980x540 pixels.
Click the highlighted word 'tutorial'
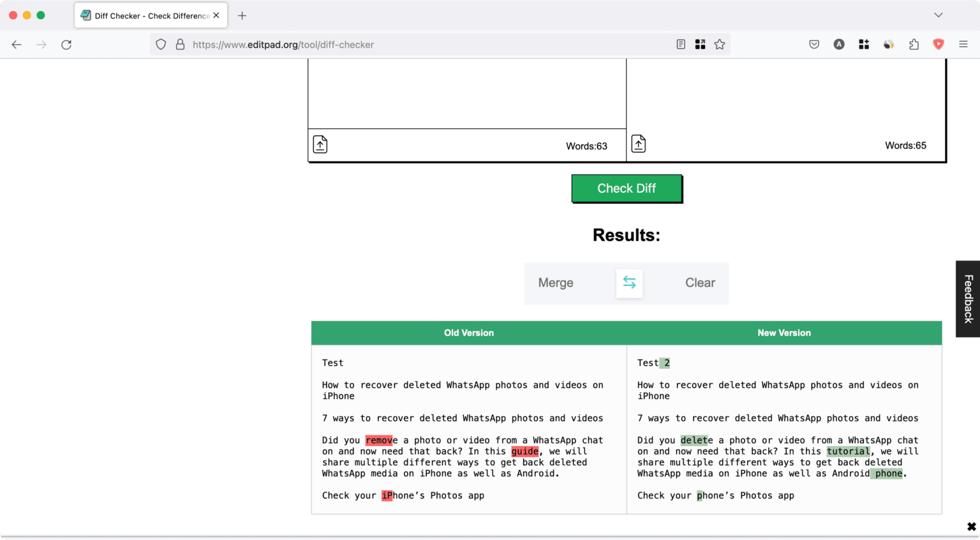849,451
